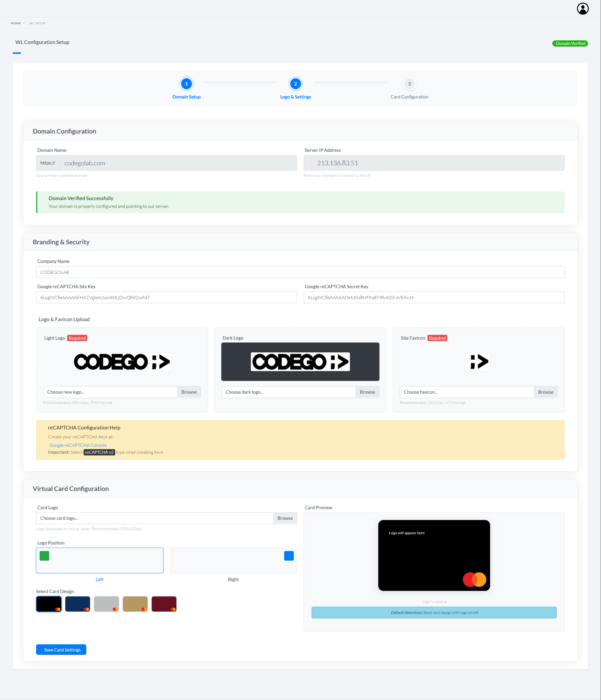Open the user profile avatar menu
This screenshot has height=700, width=601.
pos(583,8)
